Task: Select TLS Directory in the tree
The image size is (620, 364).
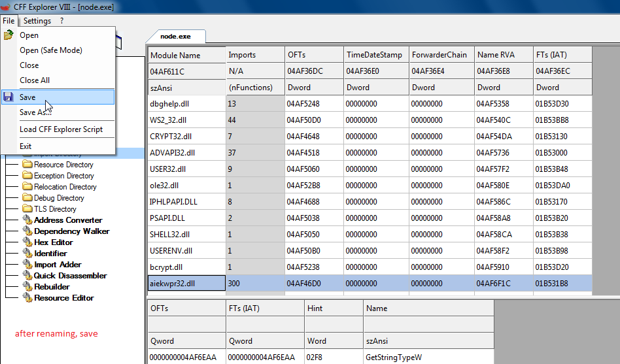Action: coord(55,208)
